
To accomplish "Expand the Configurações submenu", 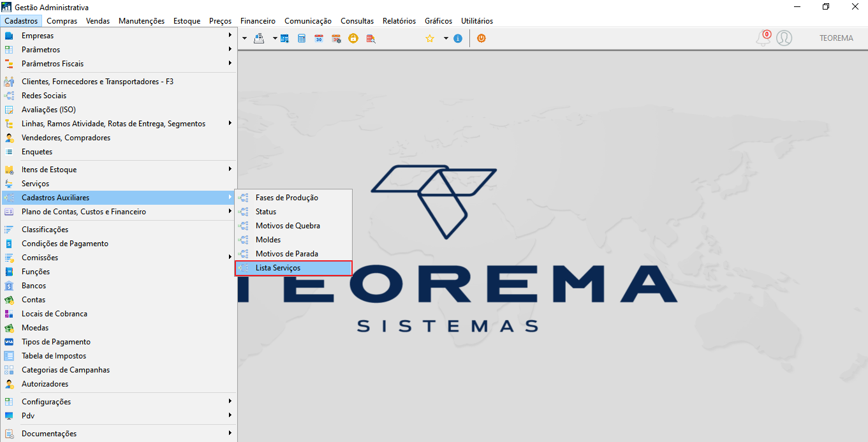I will pyautogui.click(x=119, y=402).
